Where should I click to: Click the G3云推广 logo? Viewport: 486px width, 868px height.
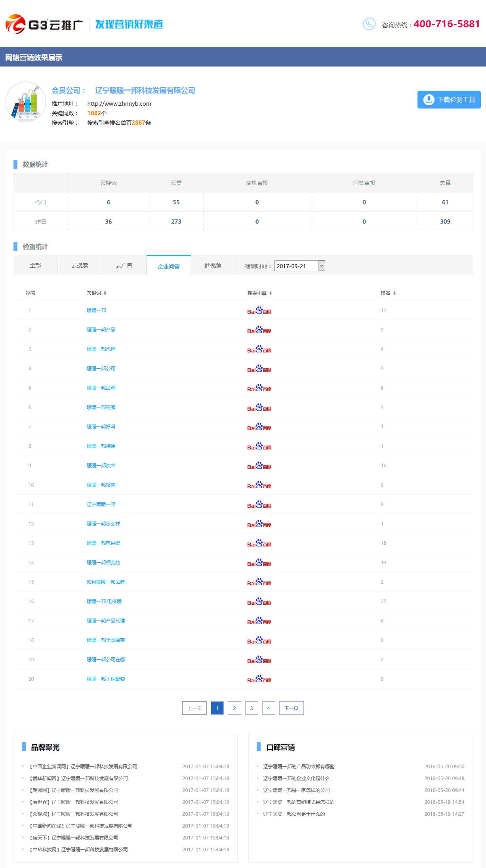44,25
